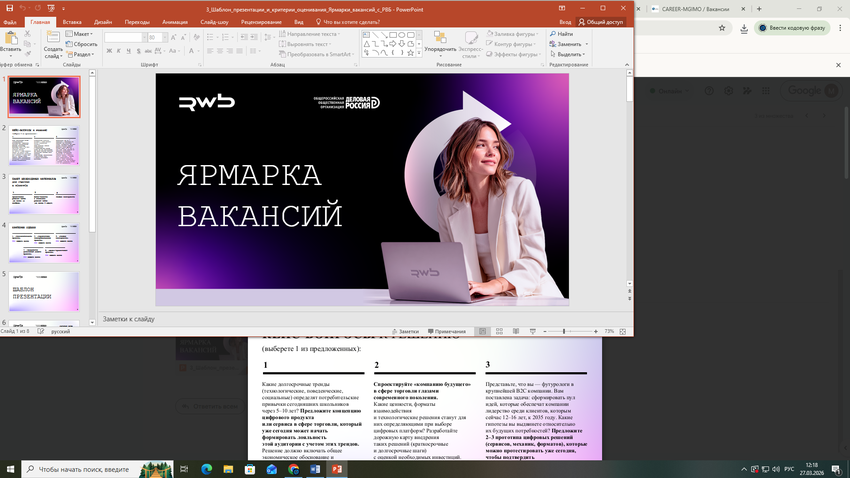This screenshot has width=850, height=478.
Task: Switch to slide sorter view icon
Action: tap(499, 331)
